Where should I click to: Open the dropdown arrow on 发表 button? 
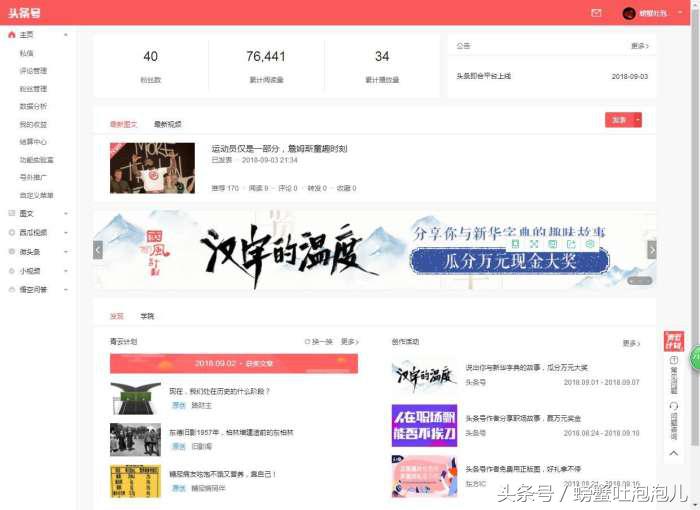click(x=638, y=120)
